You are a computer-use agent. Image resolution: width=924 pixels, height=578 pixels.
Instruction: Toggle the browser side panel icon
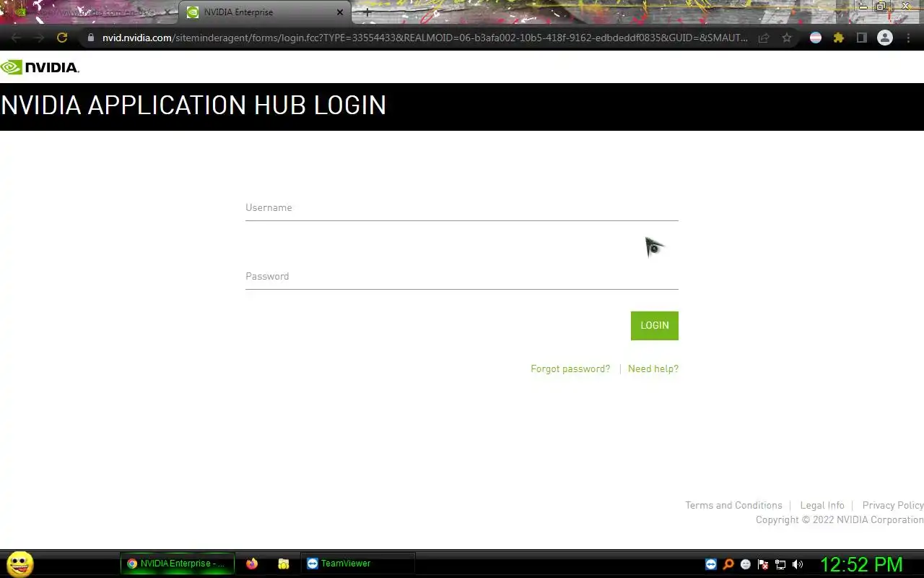[861, 38]
